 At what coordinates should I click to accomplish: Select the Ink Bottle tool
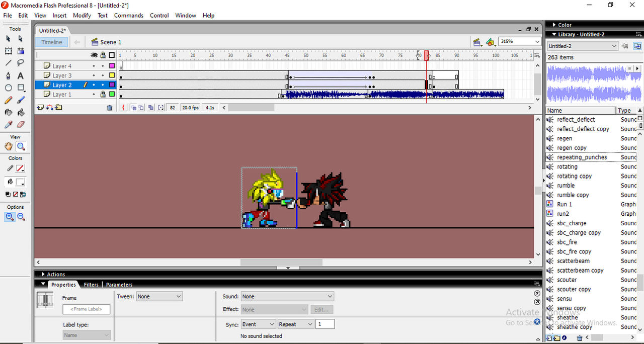click(9, 112)
